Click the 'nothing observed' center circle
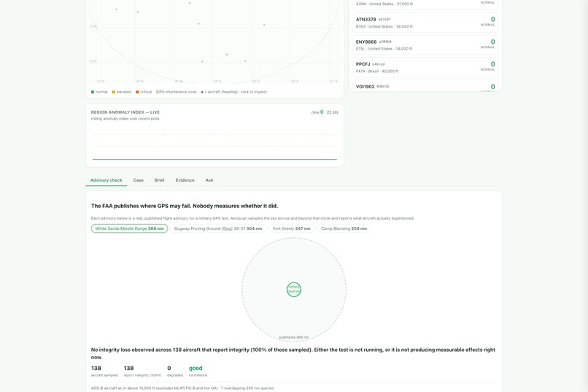 (294, 290)
